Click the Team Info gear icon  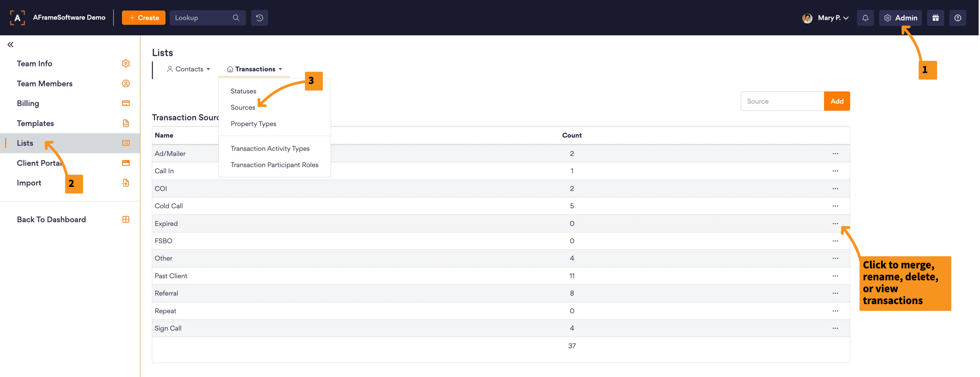(125, 64)
